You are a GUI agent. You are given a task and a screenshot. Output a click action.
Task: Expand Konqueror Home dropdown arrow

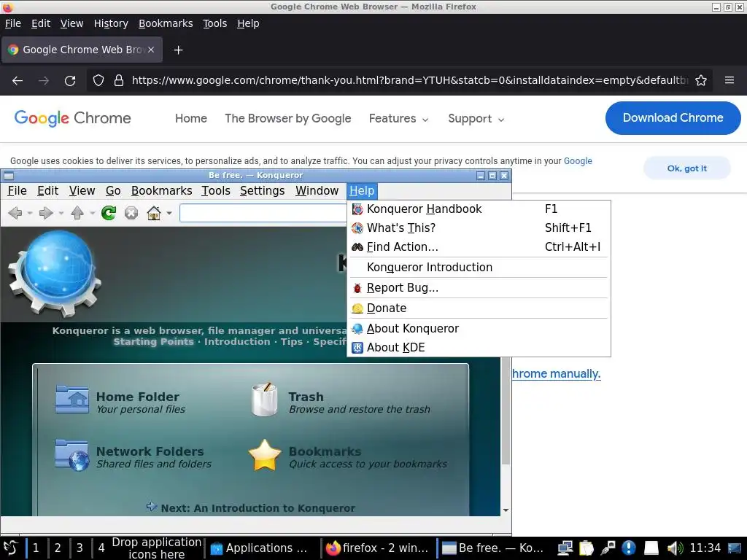pyautogui.click(x=169, y=214)
